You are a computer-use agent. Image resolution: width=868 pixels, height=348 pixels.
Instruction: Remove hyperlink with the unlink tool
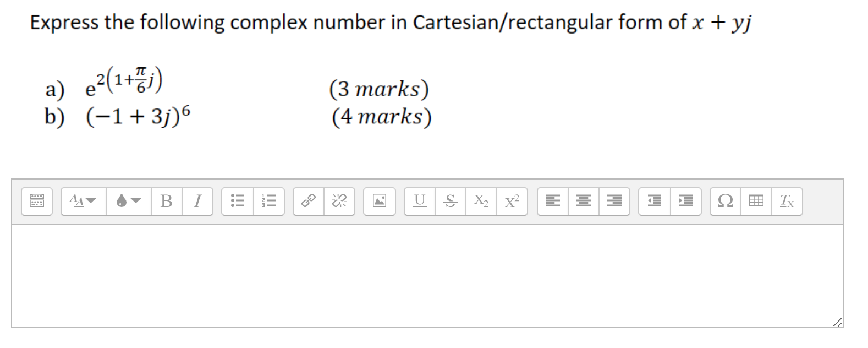click(x=339, y=202)
